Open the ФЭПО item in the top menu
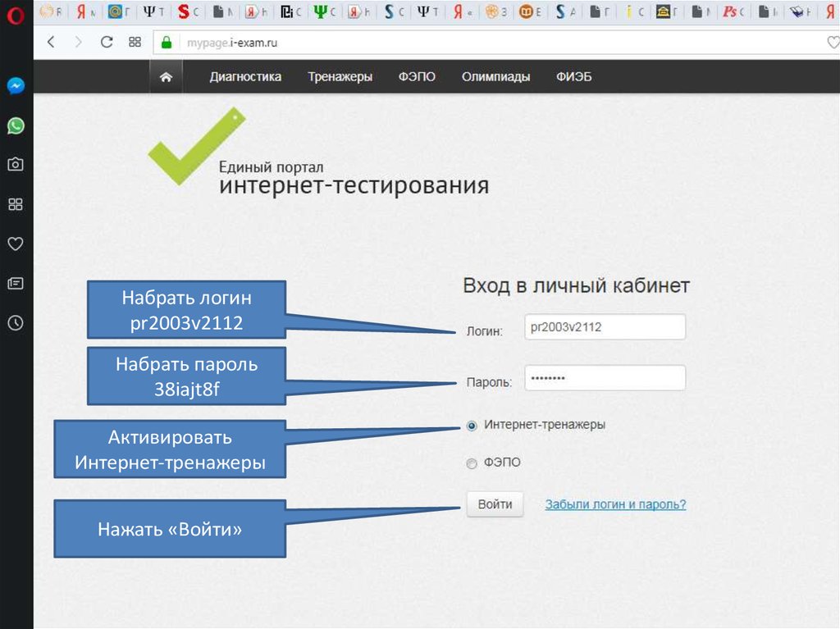 tap(417, 76)
